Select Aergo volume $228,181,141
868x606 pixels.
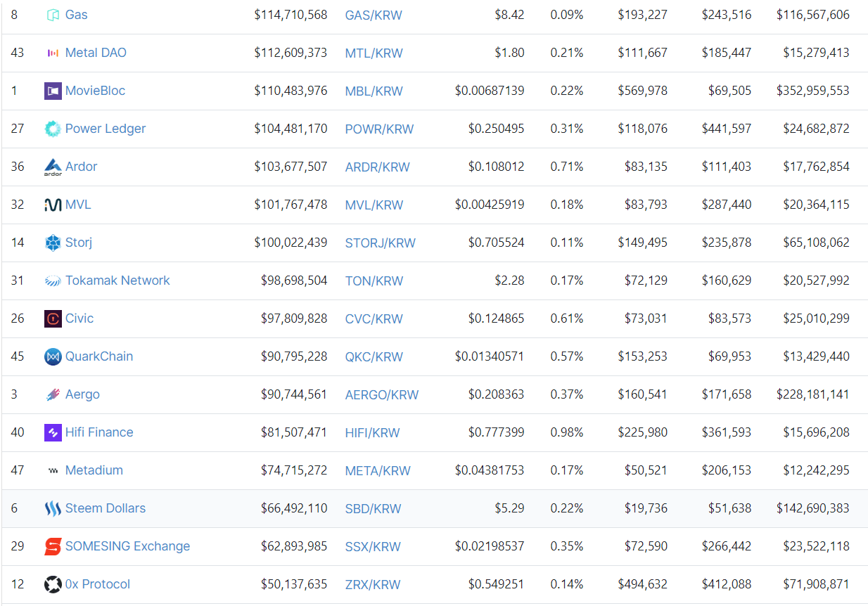click(x=812, y=394)
